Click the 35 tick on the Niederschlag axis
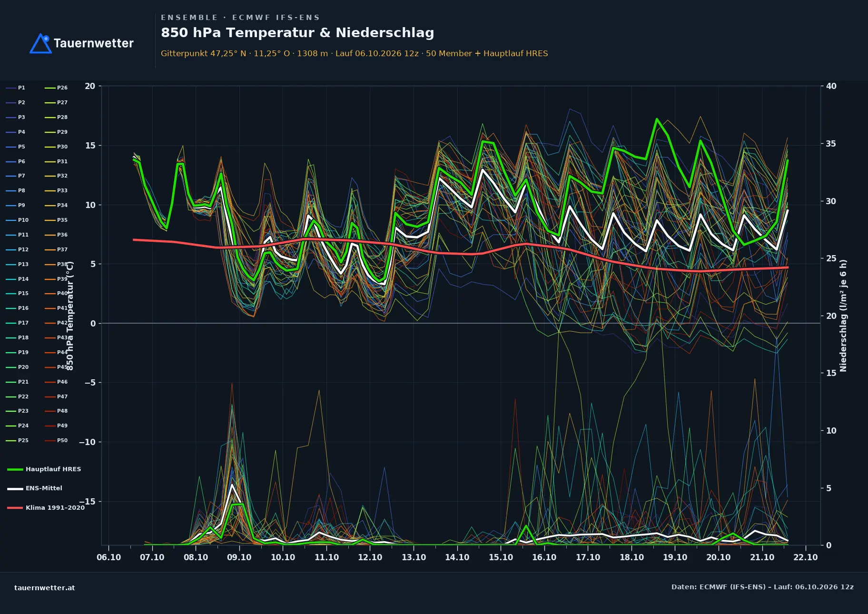Screen dimensions: 868x614 point(831,144)
